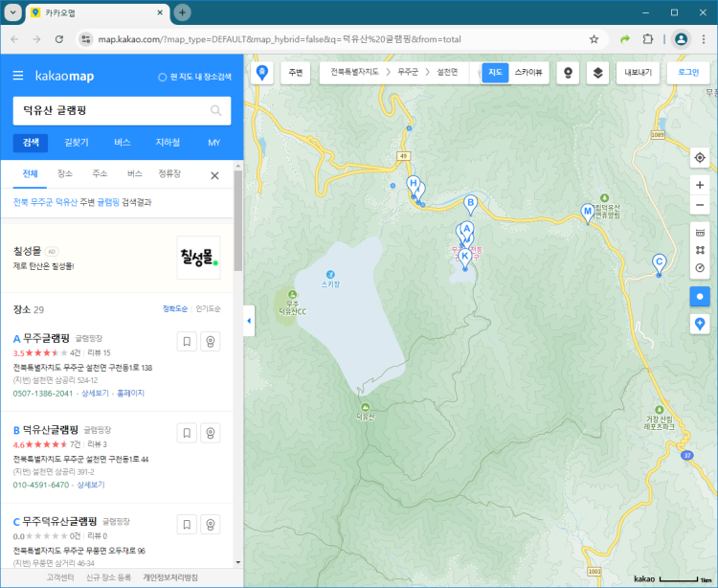Click the search magnifier icon
The width and height of the screenshot is (718, 588).
[x=215, y=110]
